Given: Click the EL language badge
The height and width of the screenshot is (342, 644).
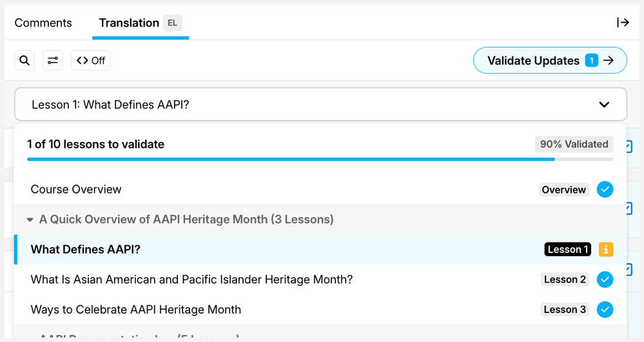Looking at the screenshot, I should tap(172, 23).
